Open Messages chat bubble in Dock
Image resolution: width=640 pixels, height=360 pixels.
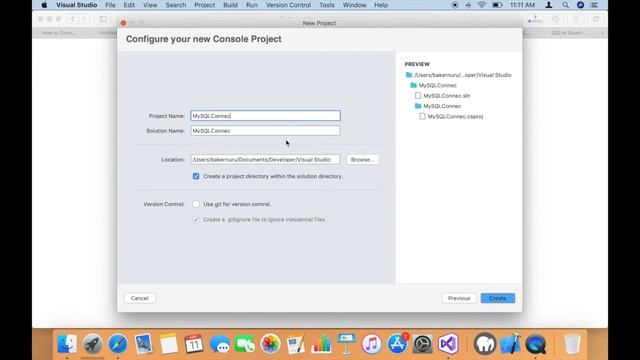click(x=220, y=344)
